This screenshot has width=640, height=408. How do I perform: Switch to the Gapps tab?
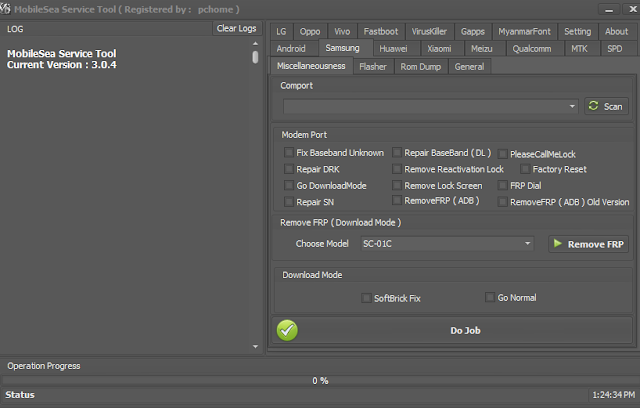click(x=473, y=31)
